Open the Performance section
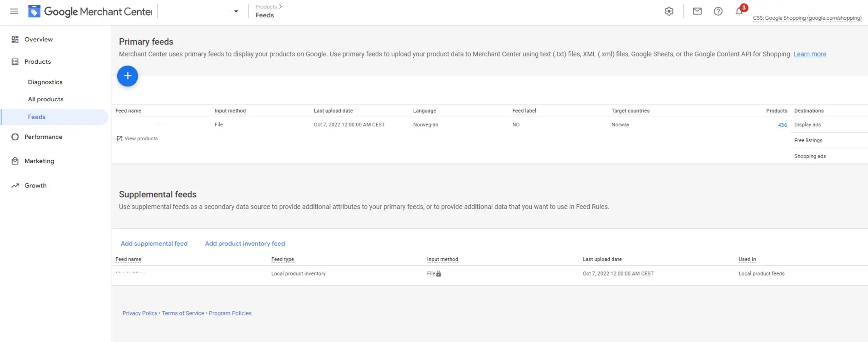The height and width of the screenshot is (342, 868). [43, 137]
